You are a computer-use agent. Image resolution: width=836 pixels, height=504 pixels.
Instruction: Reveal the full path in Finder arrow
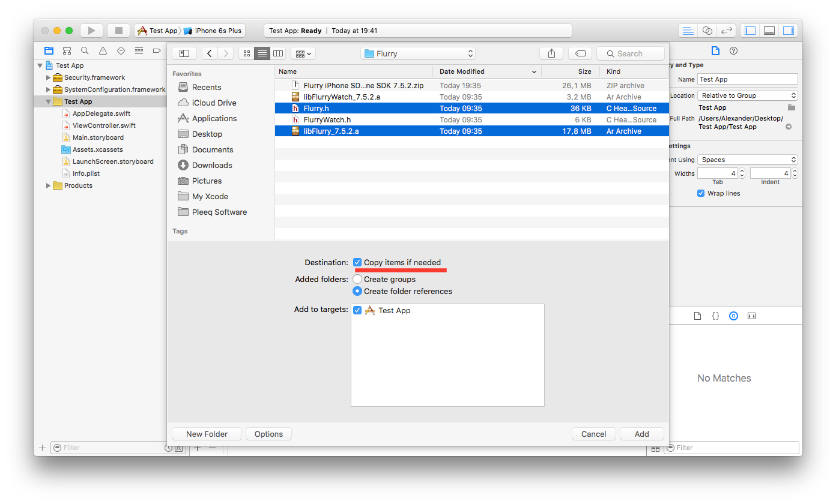tap(789, 127)
